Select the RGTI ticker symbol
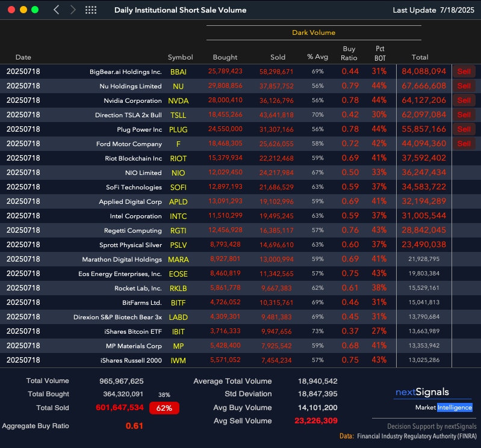This screenshot has height=448, width=481. [x=178, y=230]
